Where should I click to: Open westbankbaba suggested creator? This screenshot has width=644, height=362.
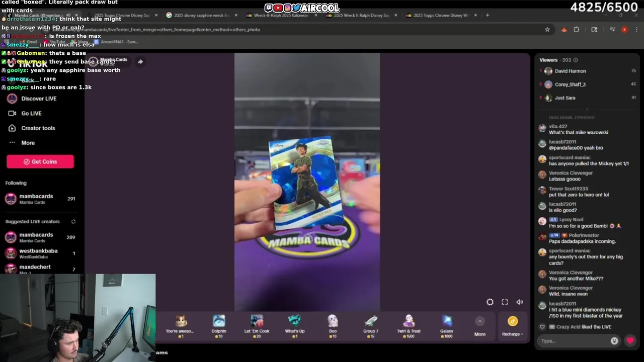[40, 253]
